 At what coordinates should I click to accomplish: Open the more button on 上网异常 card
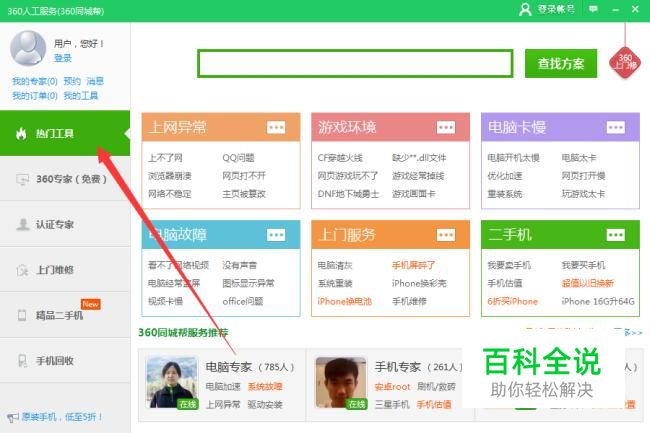pyautogui.click(x=276, y=127)
